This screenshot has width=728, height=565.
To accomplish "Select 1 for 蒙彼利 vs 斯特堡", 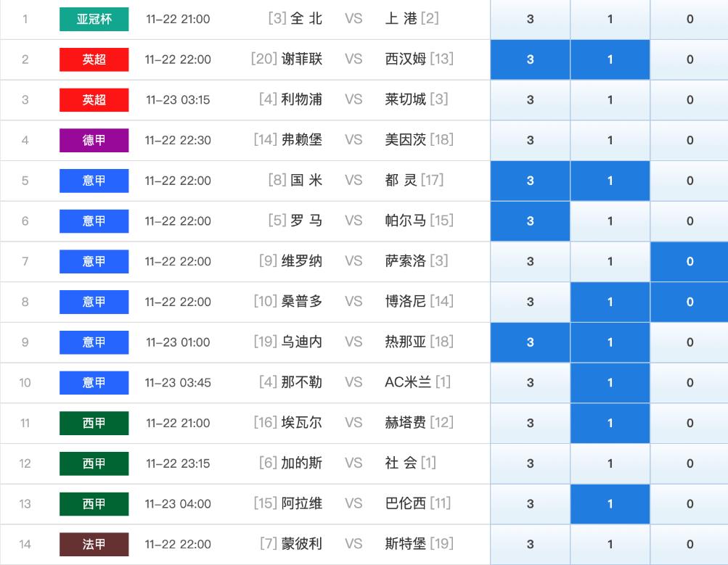I will click(x=610, y=544).
